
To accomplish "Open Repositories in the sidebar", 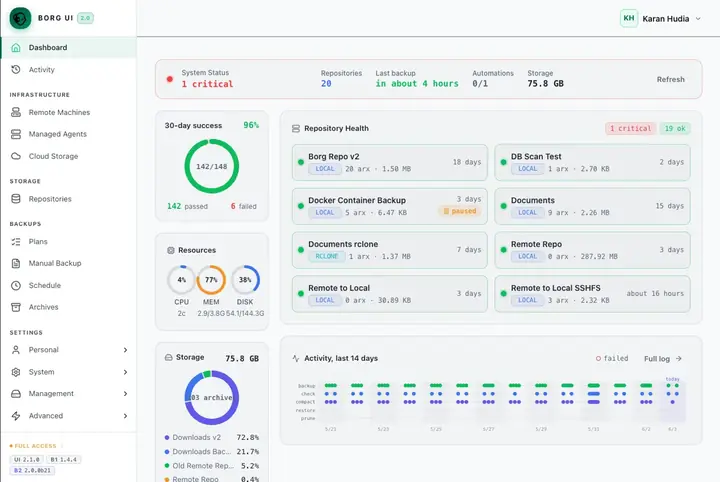I will coord(68,199).
